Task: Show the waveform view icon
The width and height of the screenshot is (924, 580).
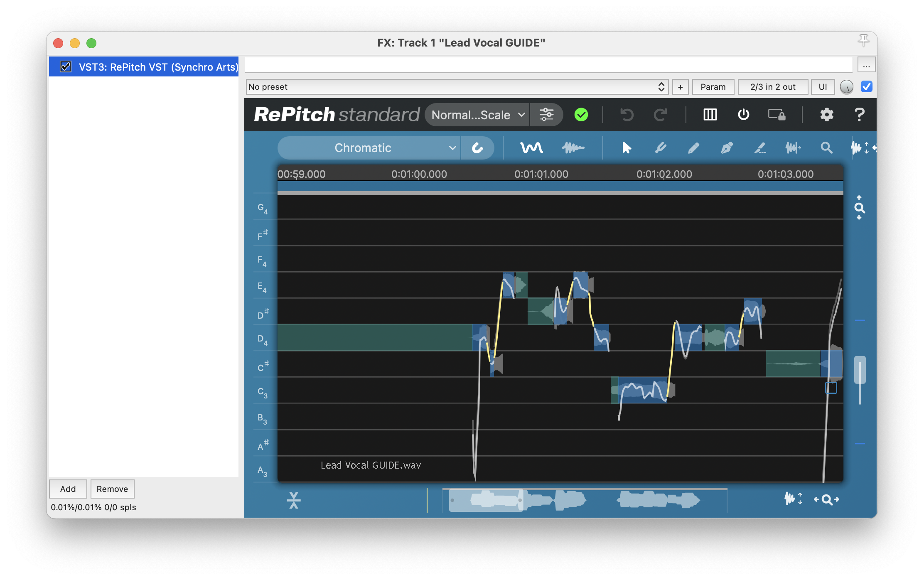Action: pos(573,148)
